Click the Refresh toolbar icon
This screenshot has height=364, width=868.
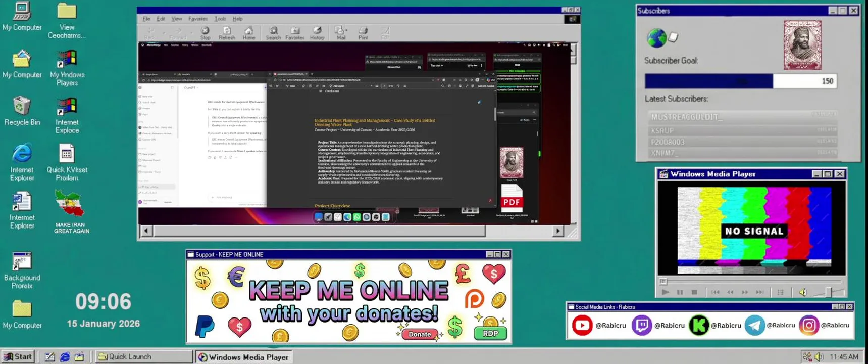pyautogui.click(x=227, y=33)
